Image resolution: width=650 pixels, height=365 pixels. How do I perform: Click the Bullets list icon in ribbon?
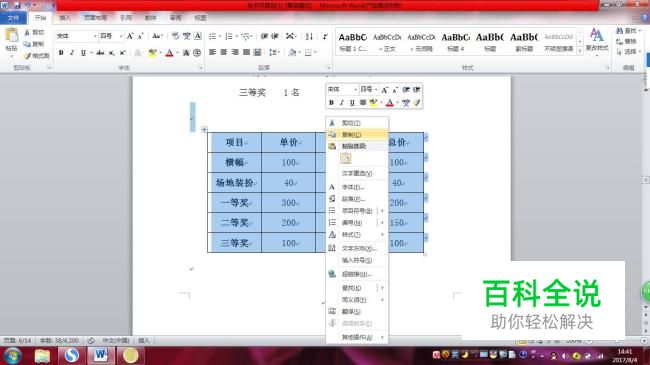click(x=212, y=36)
